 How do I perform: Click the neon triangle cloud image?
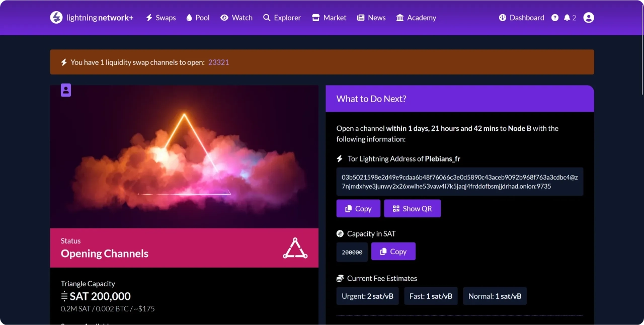tap(184, 156)
